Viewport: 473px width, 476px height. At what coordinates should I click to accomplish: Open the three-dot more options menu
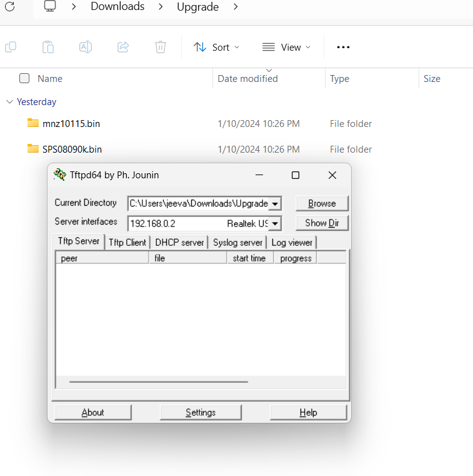pyautogui.click(x=343, y=47)
